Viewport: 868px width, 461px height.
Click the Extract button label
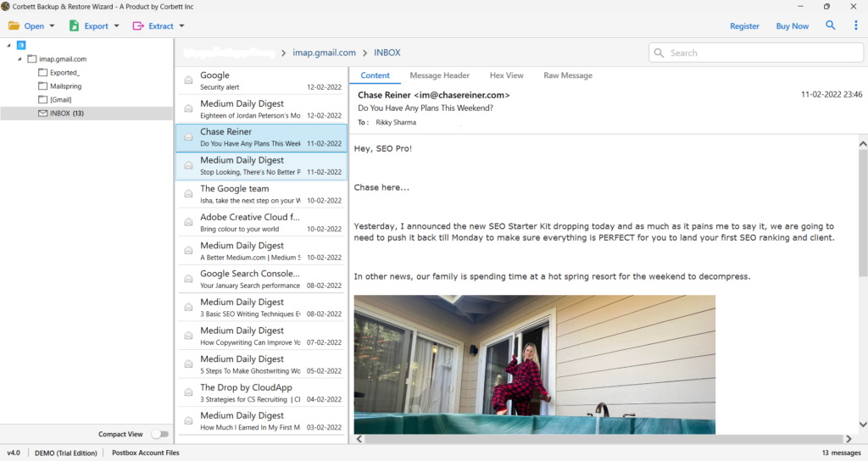[161, 26]
